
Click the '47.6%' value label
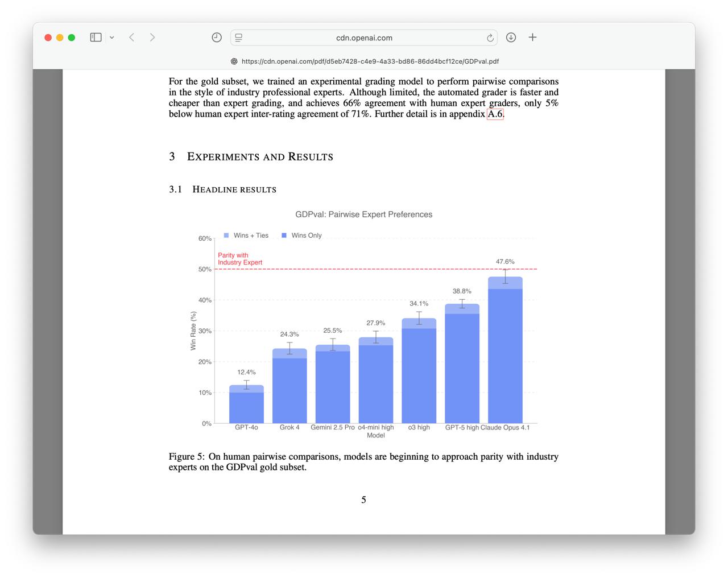(x=505, y=262)
